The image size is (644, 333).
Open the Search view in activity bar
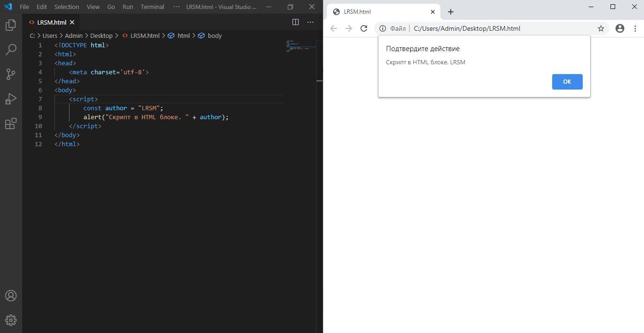pos(11,50)
